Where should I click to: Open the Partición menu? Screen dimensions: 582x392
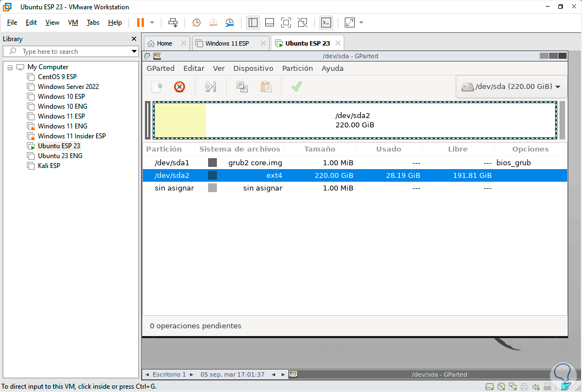(x=297, y=68)
